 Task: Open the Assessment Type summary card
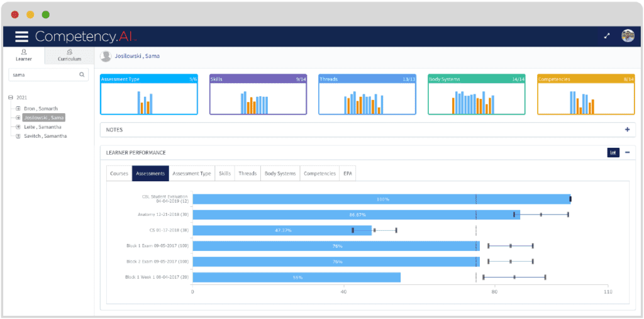point(148,94)
